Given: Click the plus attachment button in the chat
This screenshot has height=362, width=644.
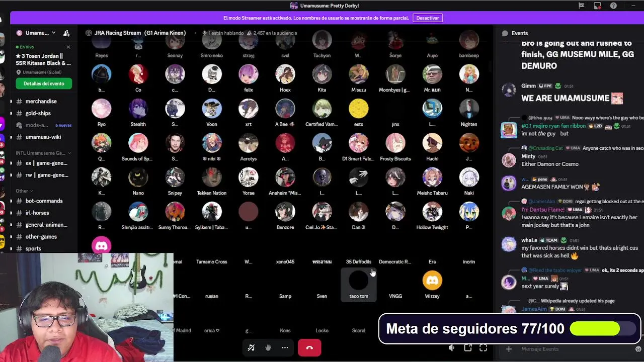Looking at the screenshot, I should [509, 349].
